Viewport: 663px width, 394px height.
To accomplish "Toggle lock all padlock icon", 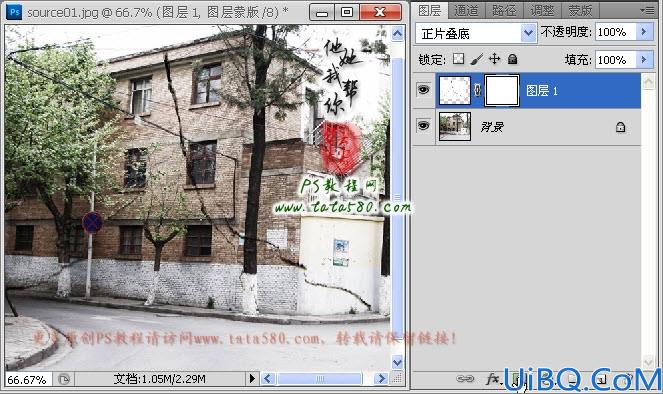I will click(512, 59).
